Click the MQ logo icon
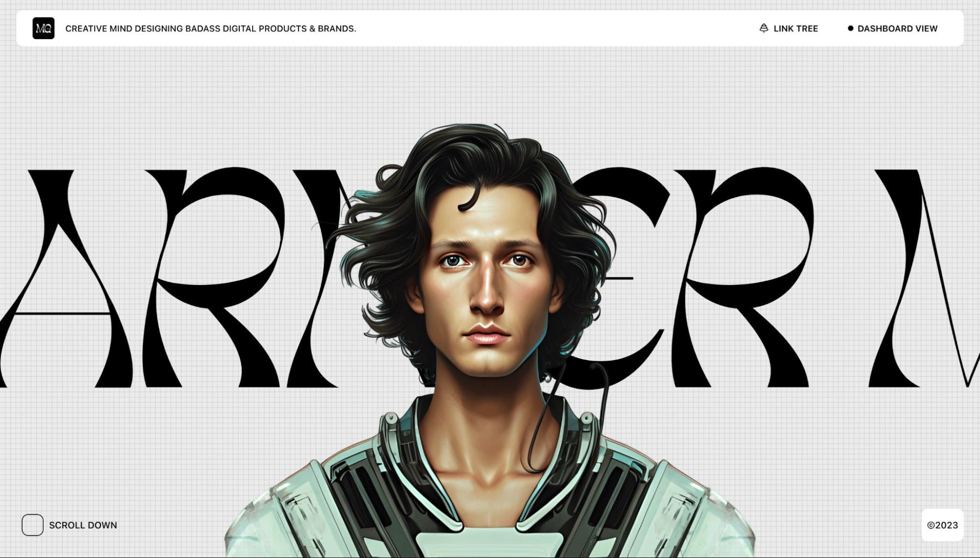This screenshot has width=980, height=558. tap(43, 28)
